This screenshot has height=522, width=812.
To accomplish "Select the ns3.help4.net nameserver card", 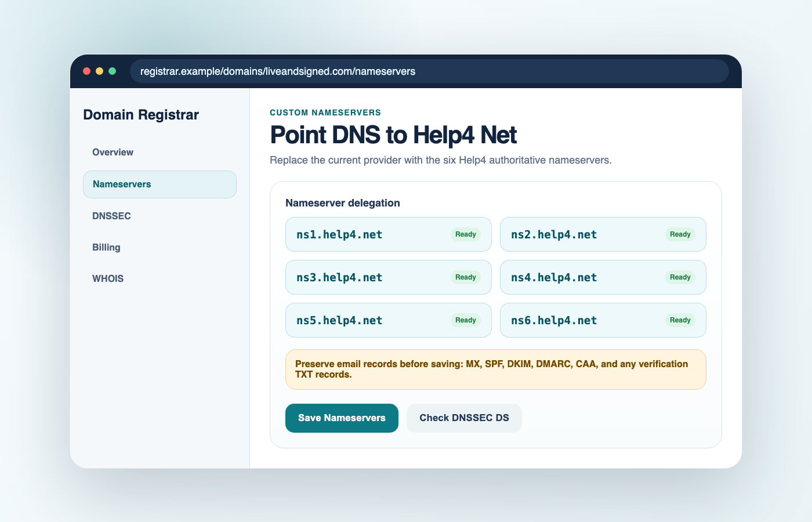I will pyautogui.click(x=389, y=277).
